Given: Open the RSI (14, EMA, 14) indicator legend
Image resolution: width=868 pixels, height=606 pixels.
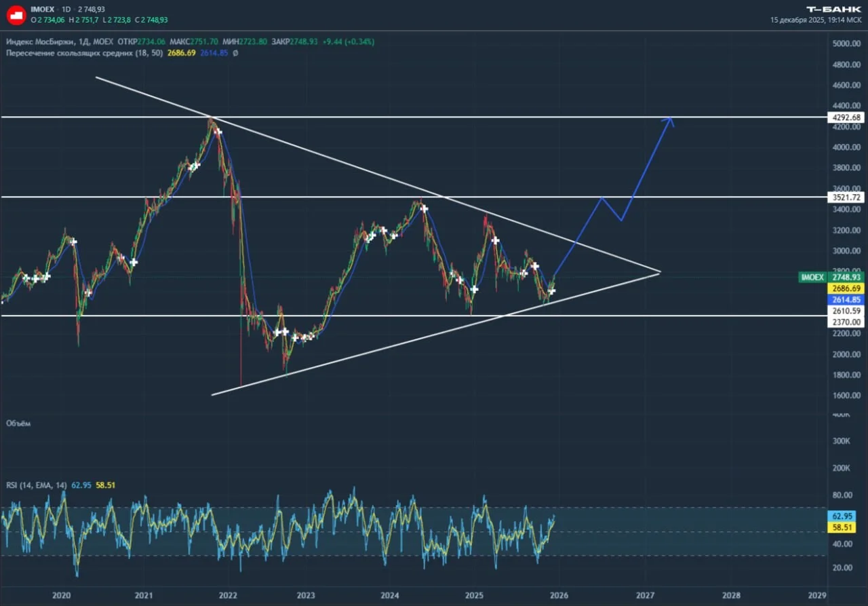Looking at the screenshot, I should tap(36, 485).
